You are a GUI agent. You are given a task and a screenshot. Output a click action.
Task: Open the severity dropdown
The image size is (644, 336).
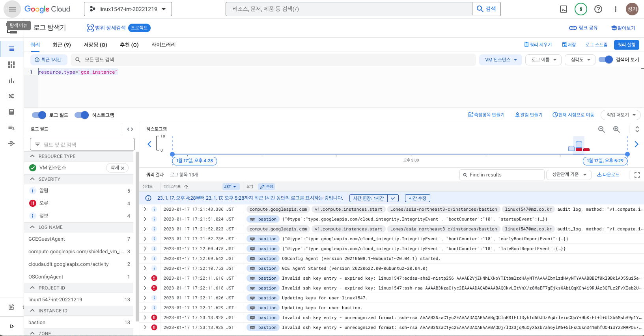coord(581,60)
